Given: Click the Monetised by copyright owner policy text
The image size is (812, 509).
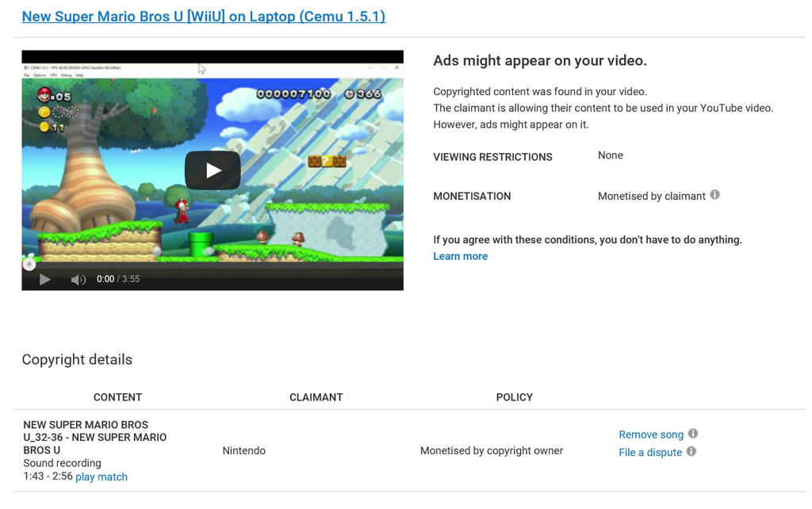Looking at the screenshot, I should pyautogui.click(x=491, y=450).
